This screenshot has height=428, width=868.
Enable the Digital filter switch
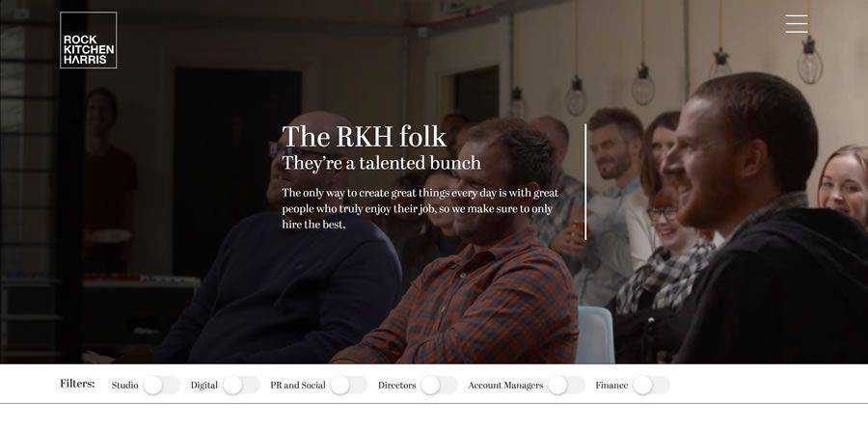click(241, 386)
